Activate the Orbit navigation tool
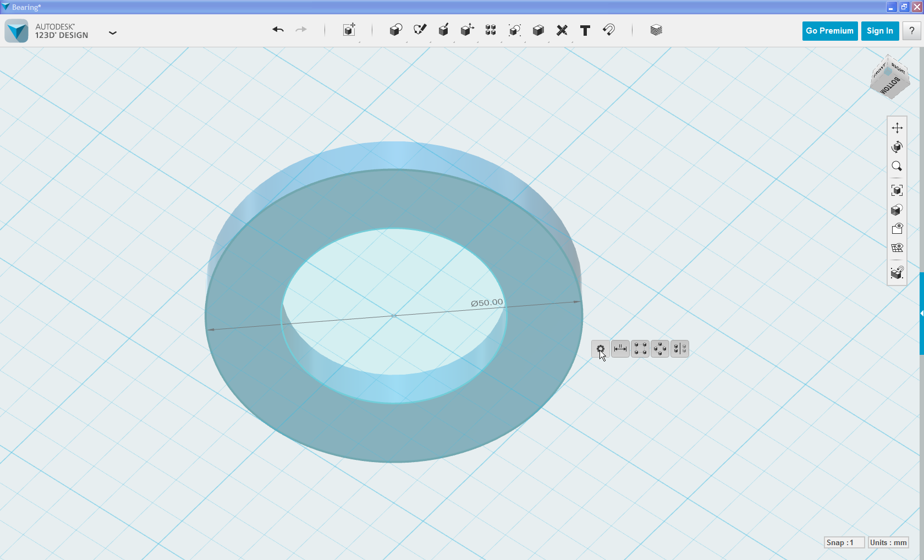 tap(897, 147)
